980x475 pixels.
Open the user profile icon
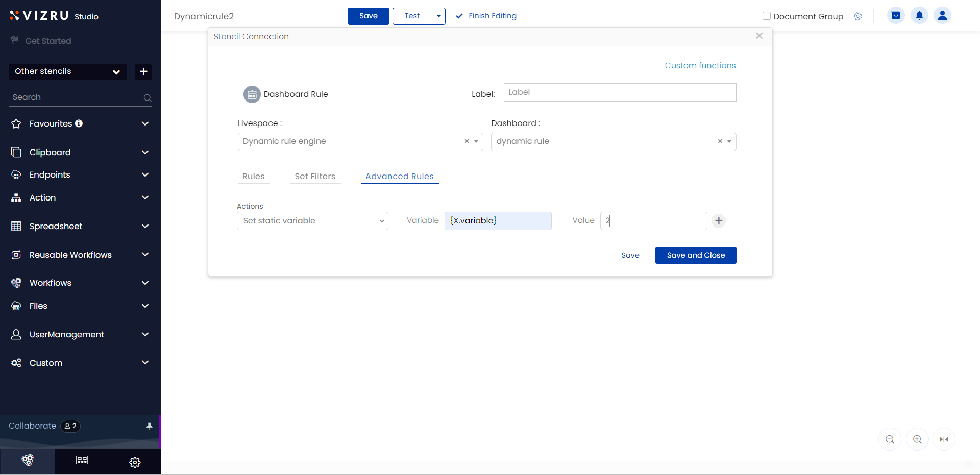(x=942, y=16)
